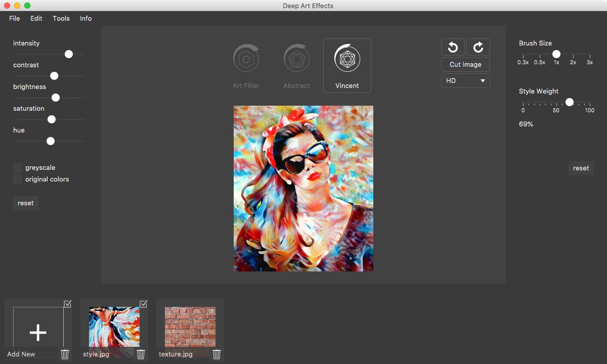Screen dimensions: 607x364
Task: Click the 3x Brush Size label
Action: (x=590, y=63)
